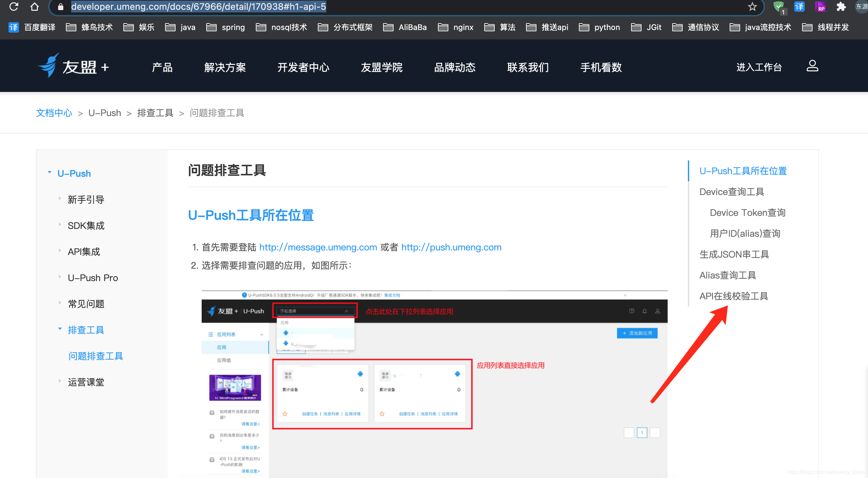Open the java流控技术 bookmark folder
Image resolution: width=868 pixels, height=478 pixels.
760,27
